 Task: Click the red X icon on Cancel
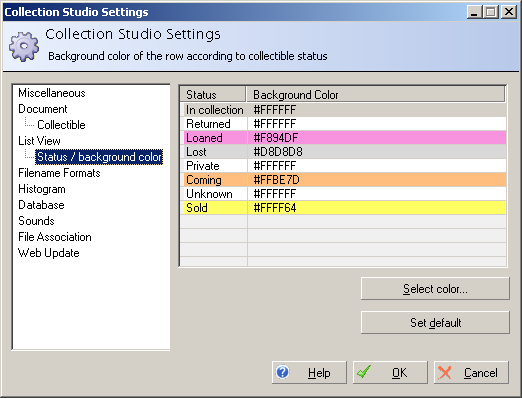click(x=445, y=373)
